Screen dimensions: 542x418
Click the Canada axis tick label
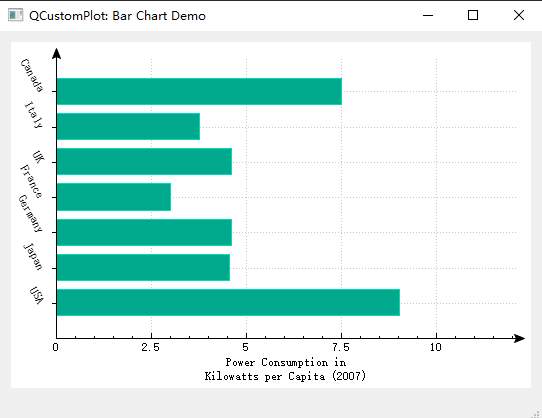32,75
